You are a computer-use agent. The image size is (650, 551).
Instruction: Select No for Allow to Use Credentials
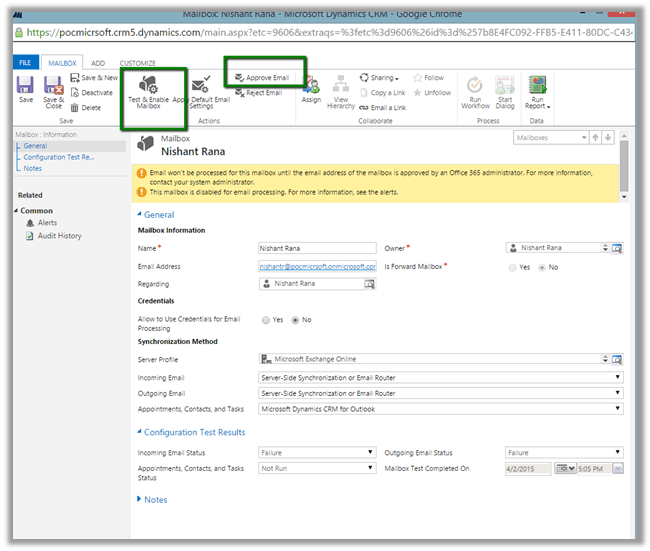tap(294, 320)
